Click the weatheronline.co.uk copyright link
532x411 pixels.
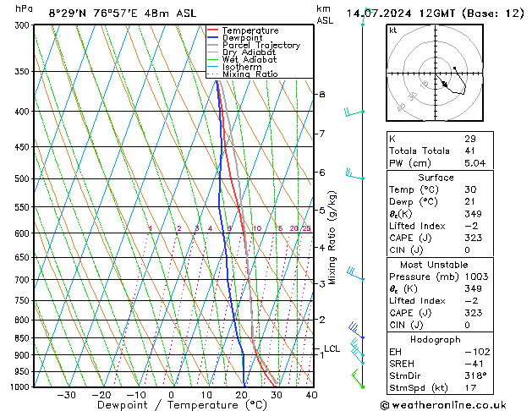443,405
